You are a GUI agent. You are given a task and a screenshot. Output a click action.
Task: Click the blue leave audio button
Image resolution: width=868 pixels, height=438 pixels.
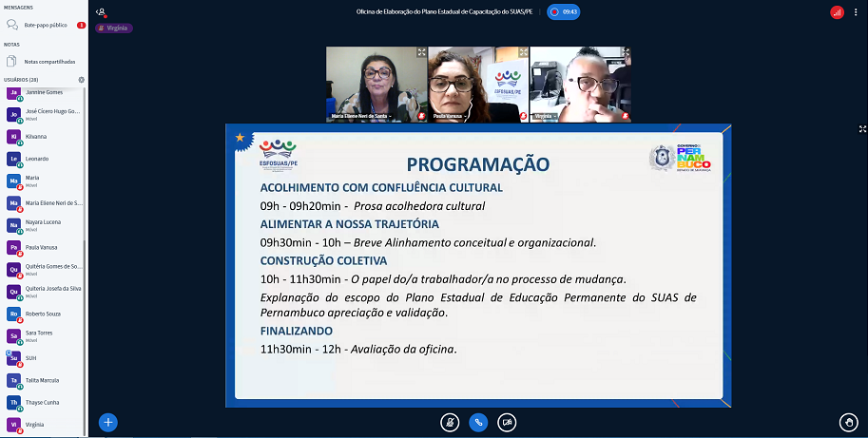click(478, 422)
